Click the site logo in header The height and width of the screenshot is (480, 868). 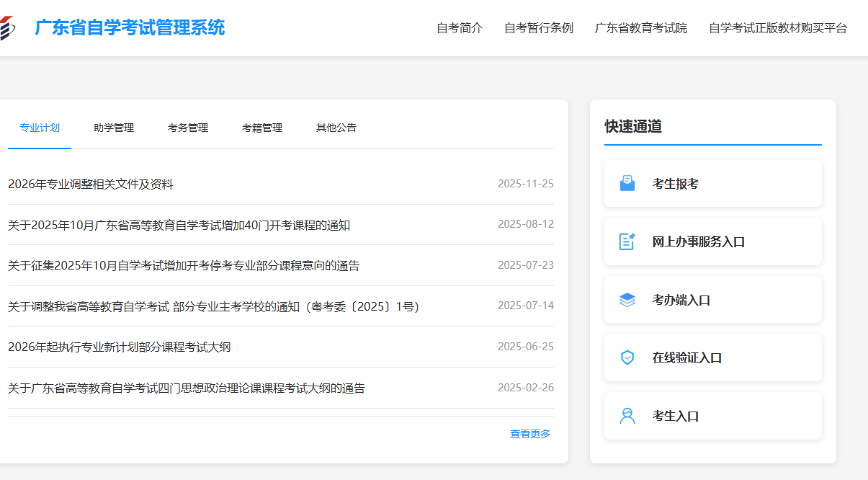click(6, 28)
